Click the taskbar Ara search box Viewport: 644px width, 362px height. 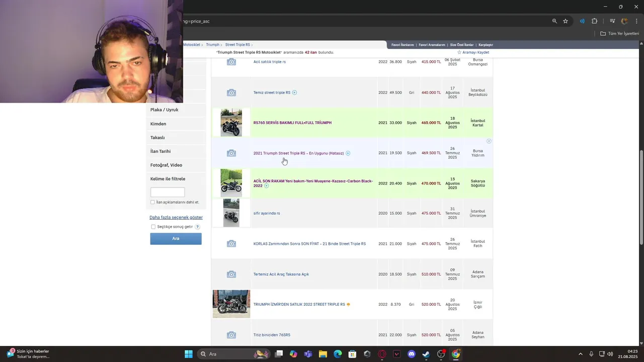pos(234,354)
